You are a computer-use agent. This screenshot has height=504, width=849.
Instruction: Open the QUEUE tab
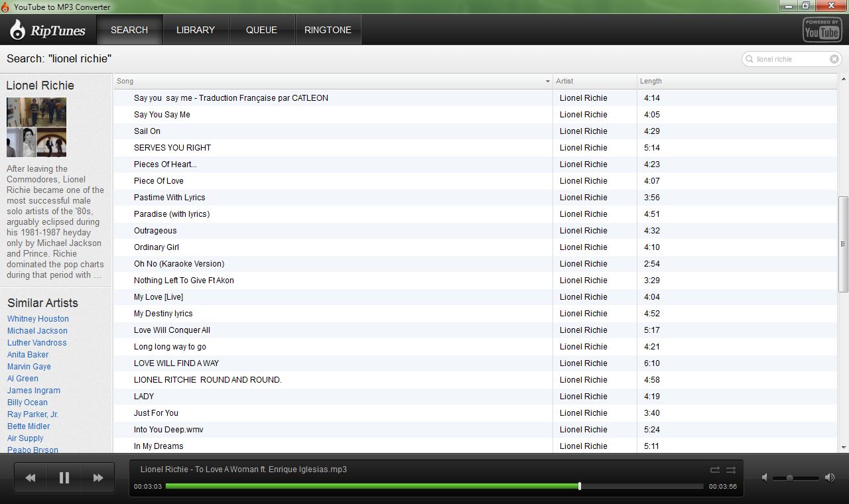261,30
